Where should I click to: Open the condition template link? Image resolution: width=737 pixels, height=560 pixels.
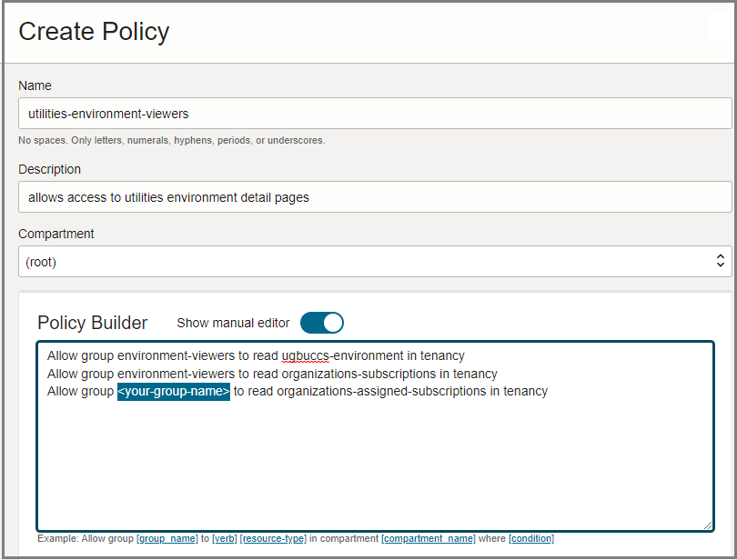coord(531,538)
